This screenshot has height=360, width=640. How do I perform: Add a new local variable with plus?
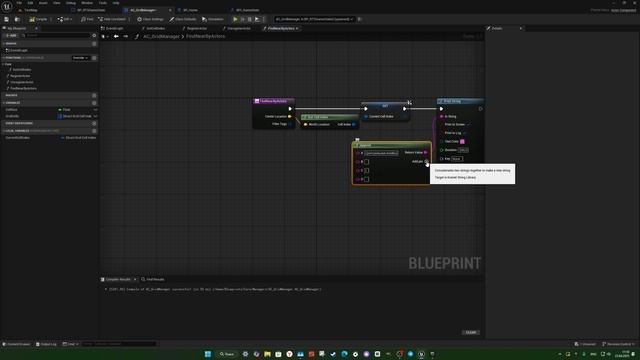click(x=94, y=131)
